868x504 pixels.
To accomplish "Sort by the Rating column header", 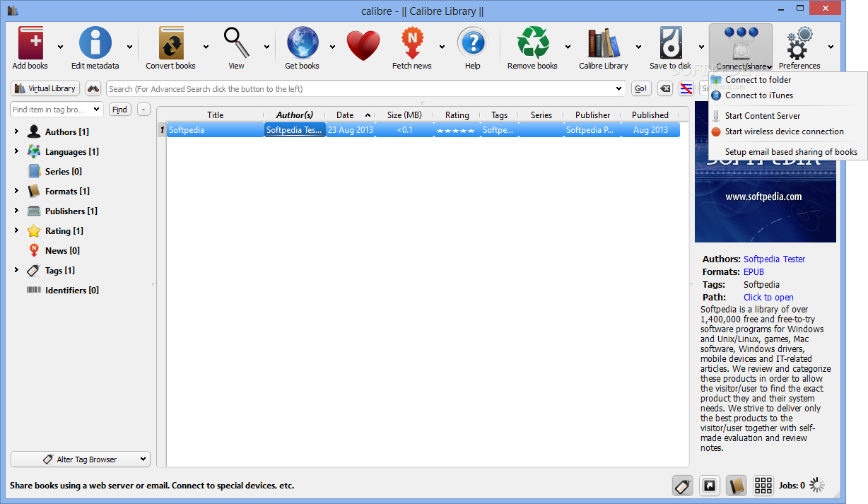I will (x=457, y=115).
